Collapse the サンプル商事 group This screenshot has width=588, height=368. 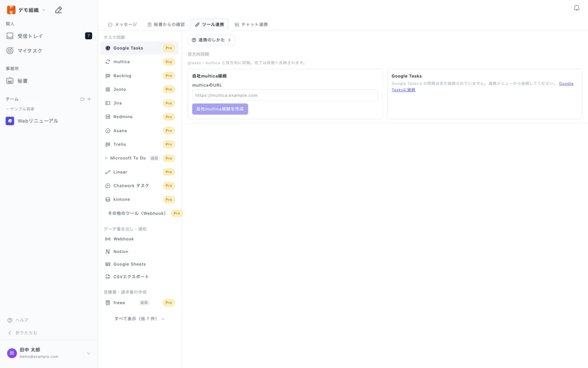[21, 109]
